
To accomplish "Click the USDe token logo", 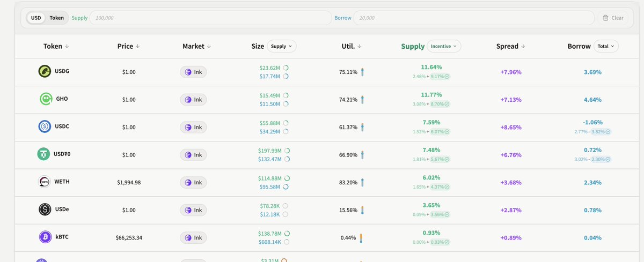I will point(45,209).
